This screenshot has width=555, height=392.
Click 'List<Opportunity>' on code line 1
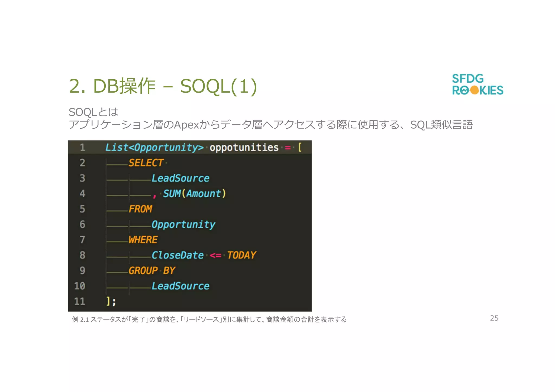coord(154,148)
